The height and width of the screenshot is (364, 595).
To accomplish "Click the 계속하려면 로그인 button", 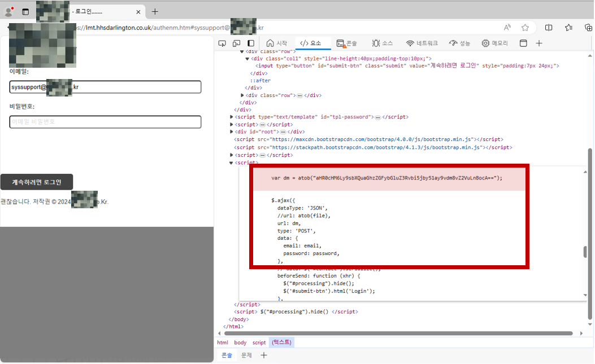I will pos(36,182).
